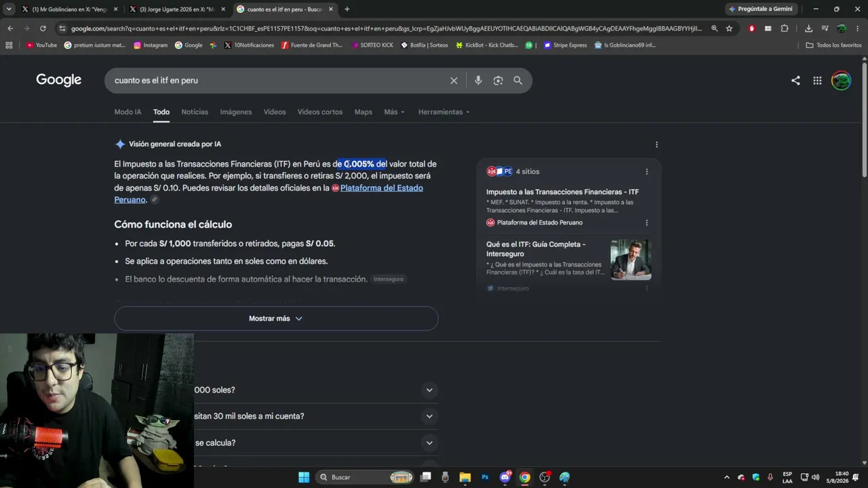Open the SORTEO KICK bookmark
Screen dimensions: 868x488
[372, 45]
